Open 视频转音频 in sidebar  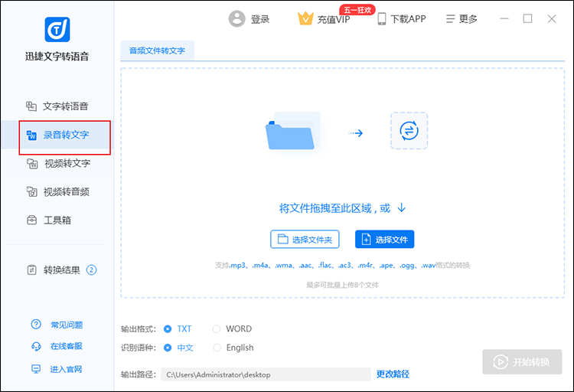pyautogui.click(x=67, y=191)
